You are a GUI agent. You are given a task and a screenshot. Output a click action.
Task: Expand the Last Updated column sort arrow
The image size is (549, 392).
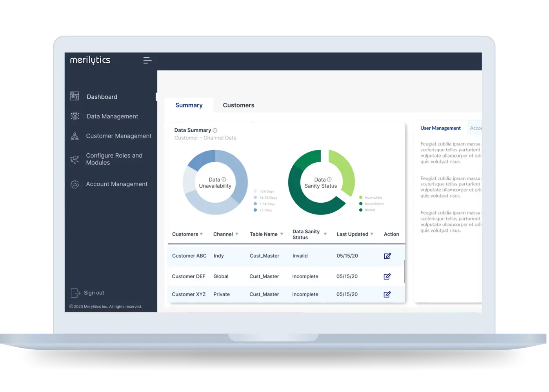pyautogui.click(x=372, y=234)
